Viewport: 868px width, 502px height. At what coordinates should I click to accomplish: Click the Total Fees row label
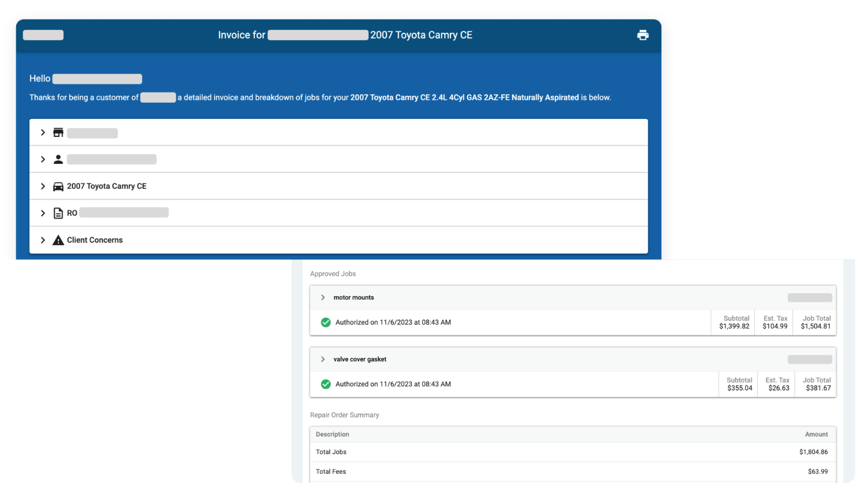(x=331, y=472)
